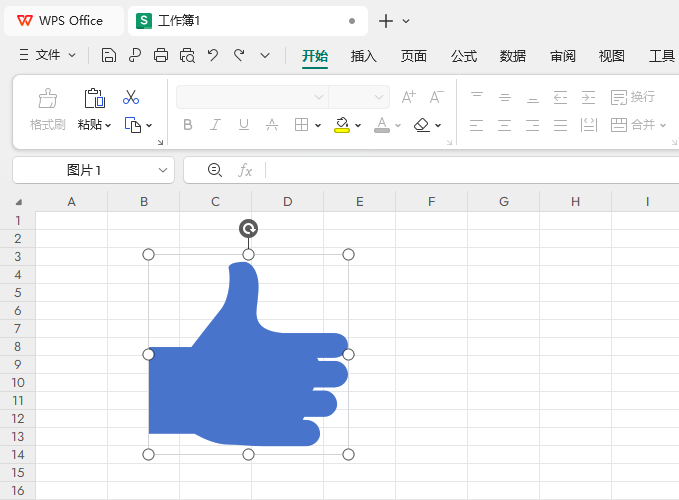Switch to the 视图 ribbon tab
679x500 pixels.
(611, 56)
